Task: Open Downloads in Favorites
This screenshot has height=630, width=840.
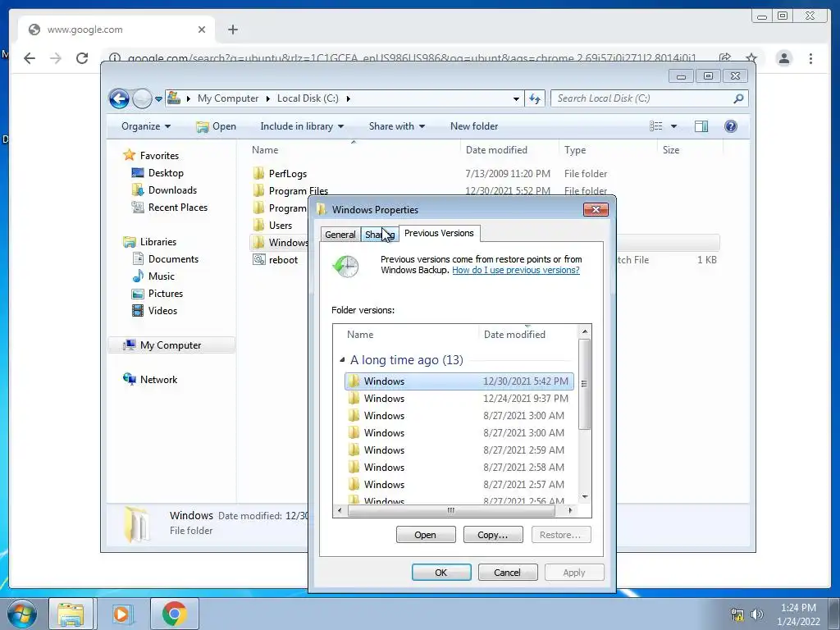Action: [172, 190]
